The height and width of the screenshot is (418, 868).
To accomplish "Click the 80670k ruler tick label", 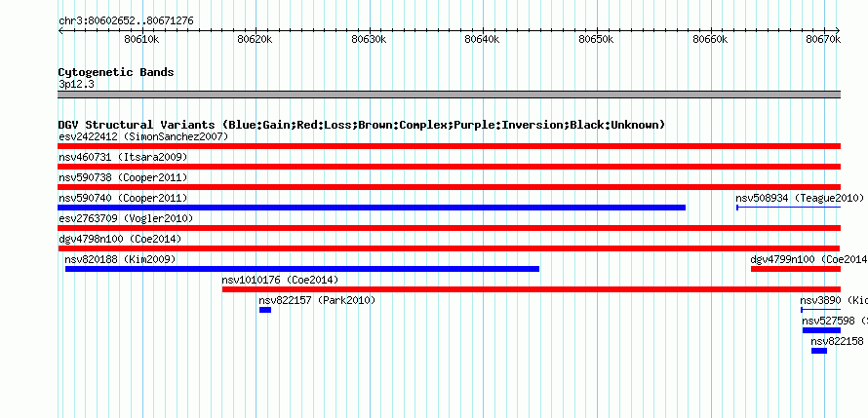I will (823, 39).
